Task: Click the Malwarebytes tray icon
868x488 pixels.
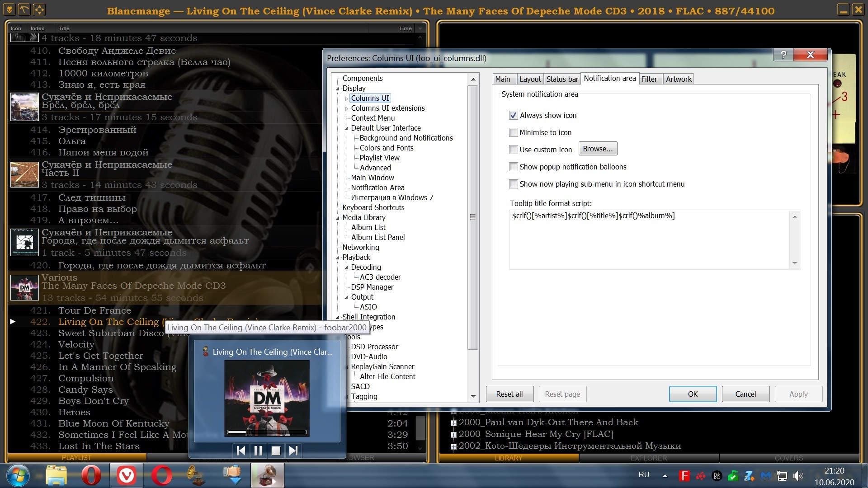Action: 765,476
